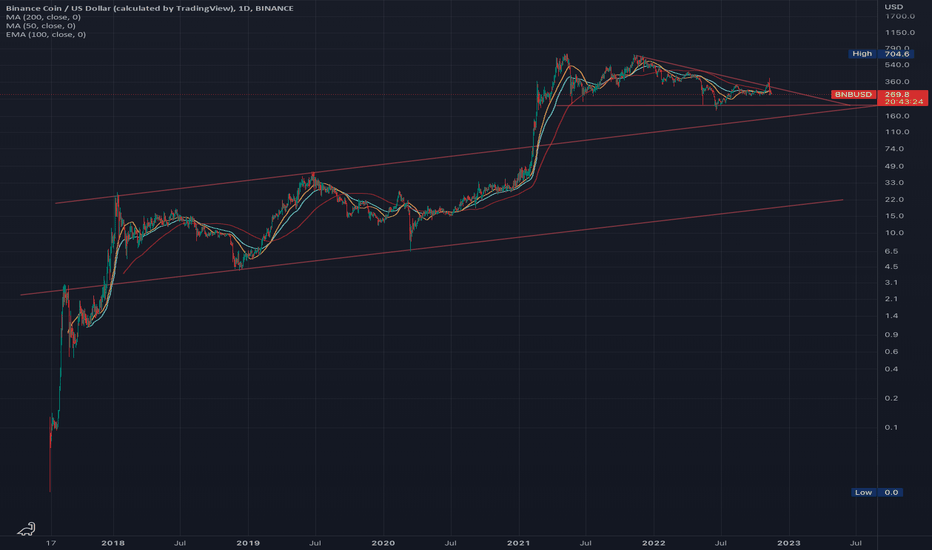932x550 pixels.
Task: Click the 0.9 price axis label
Action: pyautogui.click(x=892, y=335)
